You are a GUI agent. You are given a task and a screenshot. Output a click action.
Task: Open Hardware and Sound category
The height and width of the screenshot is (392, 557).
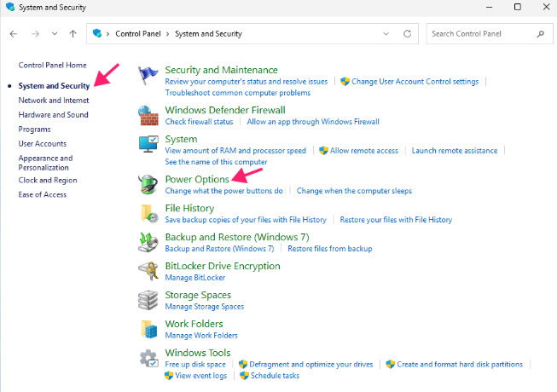pos(53,114)
